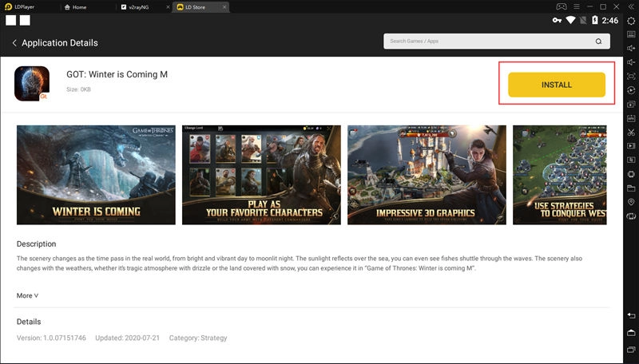
Task: Decrease volume with sidebar speaker icon
Action: [x=631, y=61]
